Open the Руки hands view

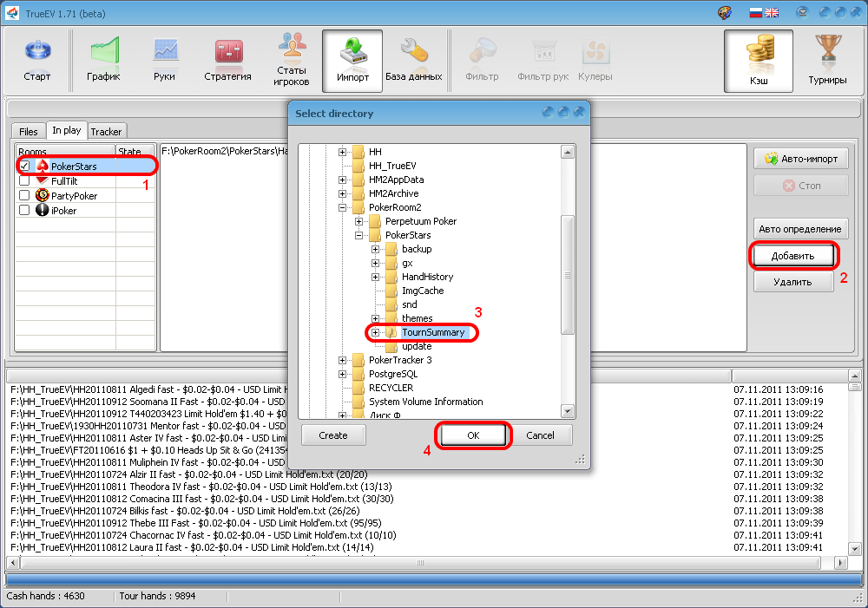(x=164, y=61)
